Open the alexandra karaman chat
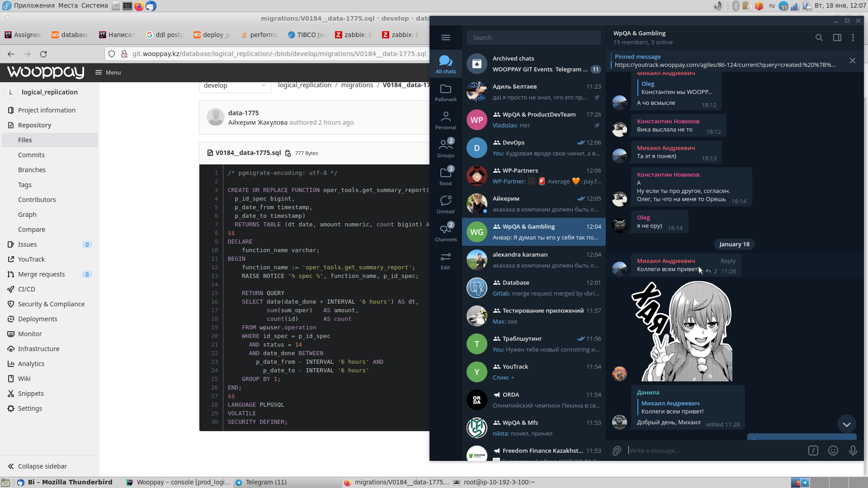Viewport: 868px width, 488px height. (x=533, y=260)
